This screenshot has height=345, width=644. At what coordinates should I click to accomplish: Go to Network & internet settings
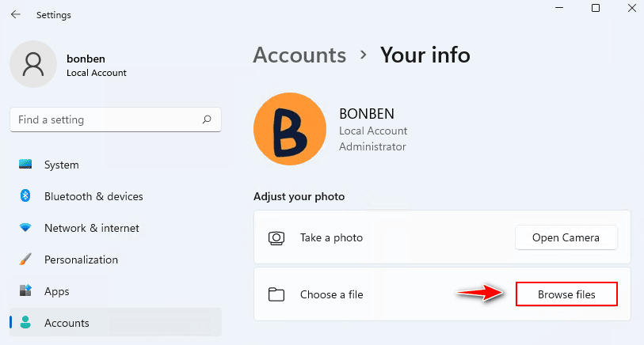tap(92, 228)
